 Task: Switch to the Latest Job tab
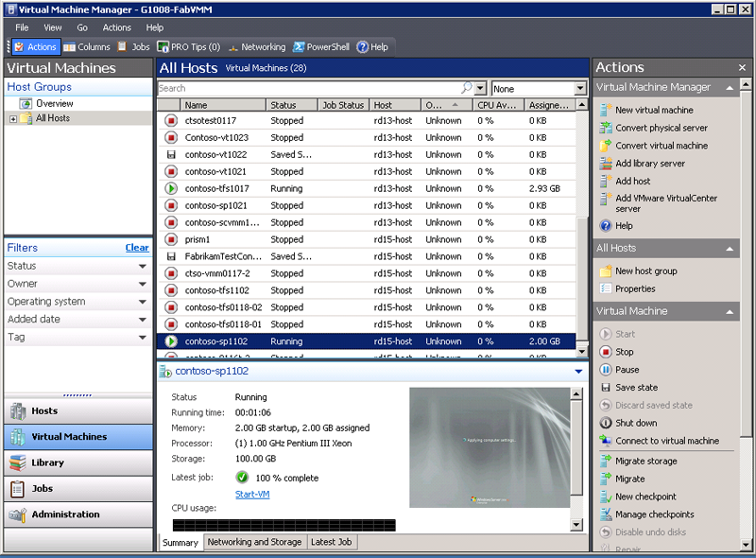pos(332,542)
